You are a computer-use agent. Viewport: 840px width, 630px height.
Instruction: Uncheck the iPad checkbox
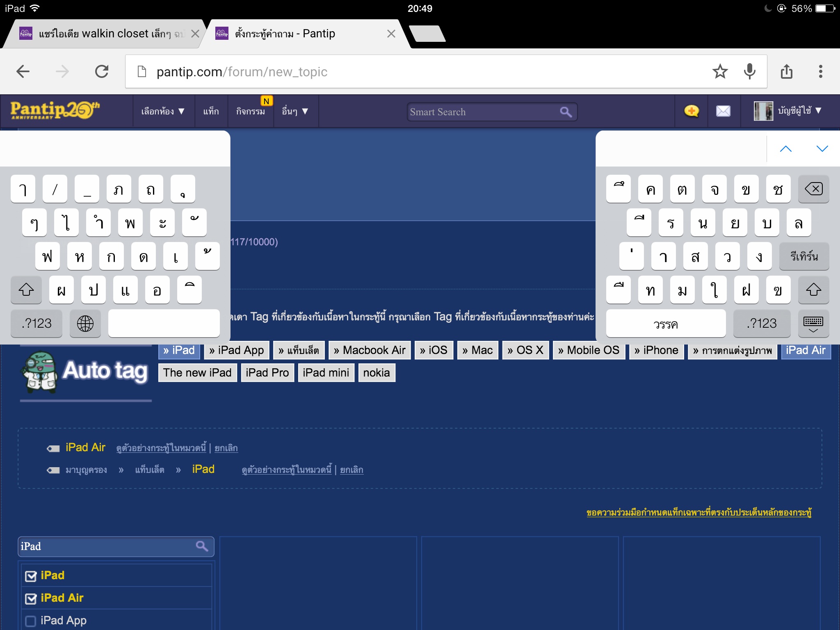click(31, 576)
